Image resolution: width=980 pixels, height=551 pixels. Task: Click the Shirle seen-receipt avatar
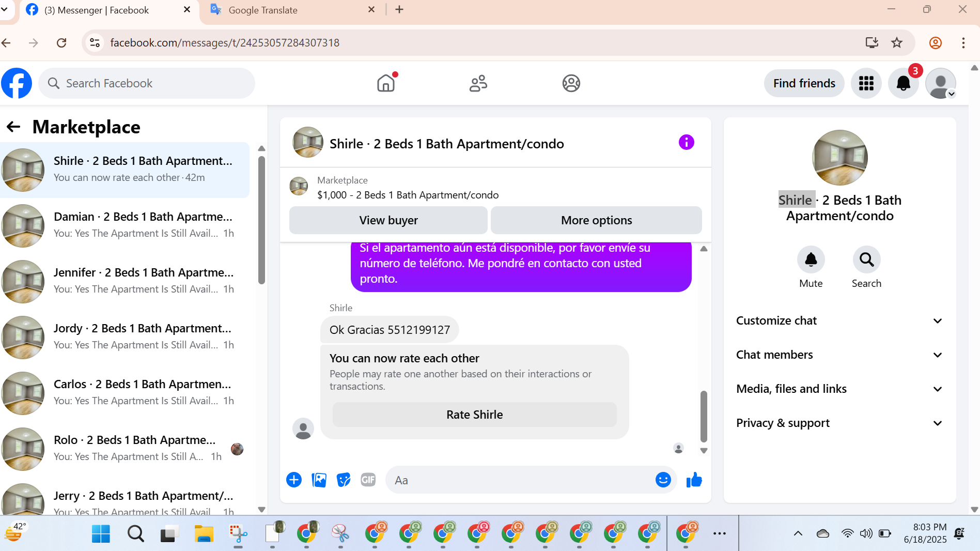point(679,449)
